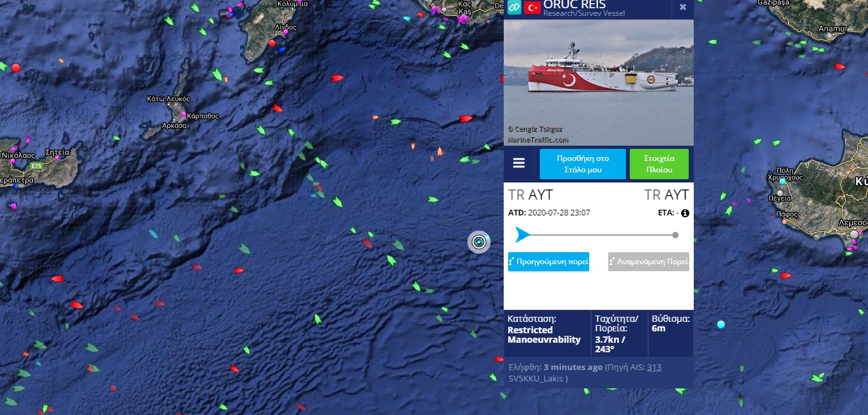Select the circled ORUC REIS vessel marker on map
Viewport: 868px width, 415px height.
479,241
